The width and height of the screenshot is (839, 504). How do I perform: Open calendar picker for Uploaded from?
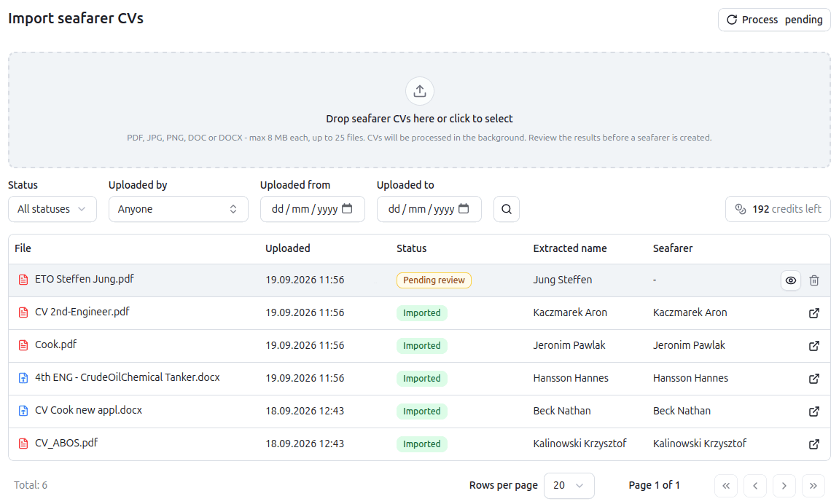(x=347, y=208)
